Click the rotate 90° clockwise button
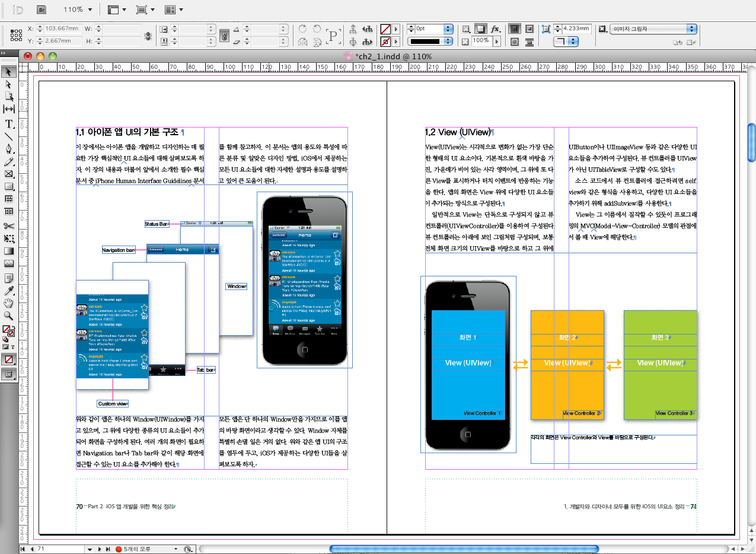The image size is (756, 554). click(303, 28)
